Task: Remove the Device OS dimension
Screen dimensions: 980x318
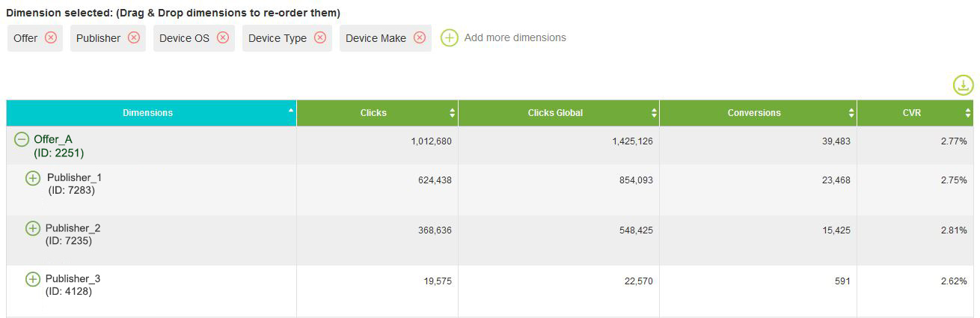Action: point(223,37)
